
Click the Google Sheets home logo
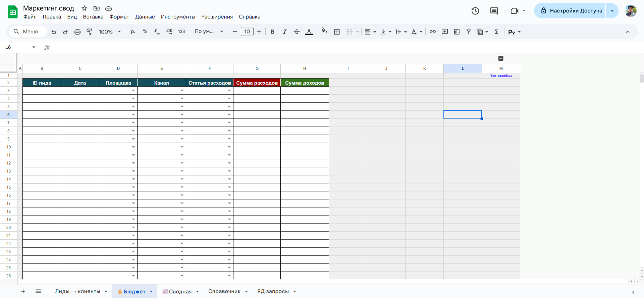[13, 12]
